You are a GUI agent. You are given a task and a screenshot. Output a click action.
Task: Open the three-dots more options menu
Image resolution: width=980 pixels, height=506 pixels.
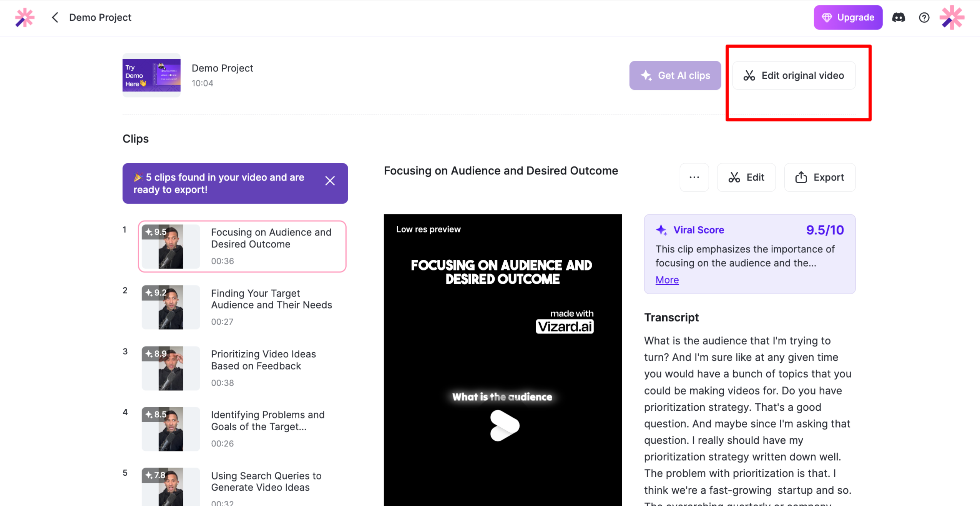pos(694,177)
